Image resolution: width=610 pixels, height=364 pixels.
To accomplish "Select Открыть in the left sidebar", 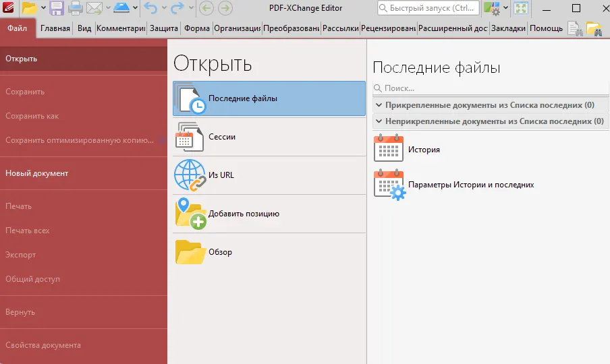I will pos(84,59).
